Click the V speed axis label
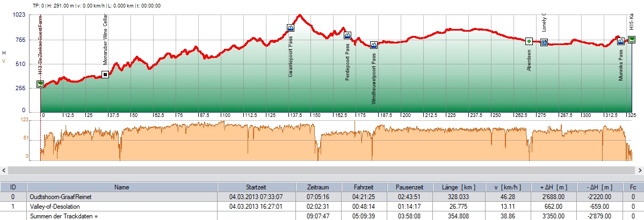This screenshot has height=220, width=644. (4, 60)
